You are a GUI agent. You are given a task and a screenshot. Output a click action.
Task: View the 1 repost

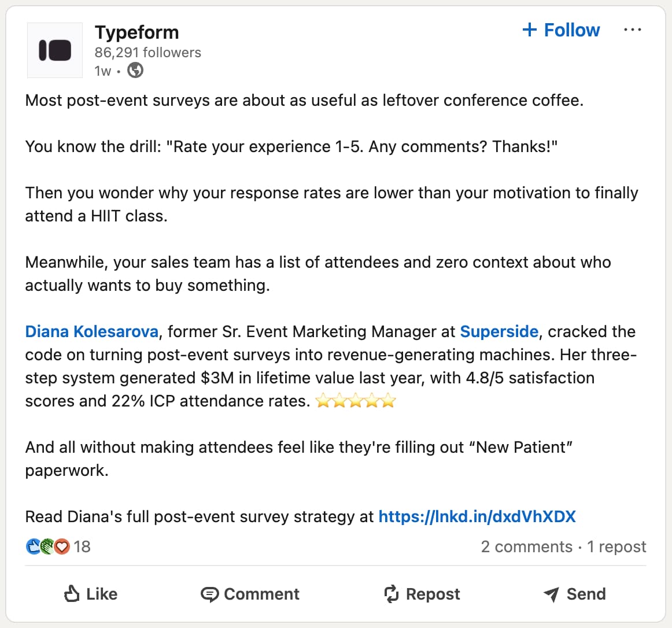click(616, 546)
